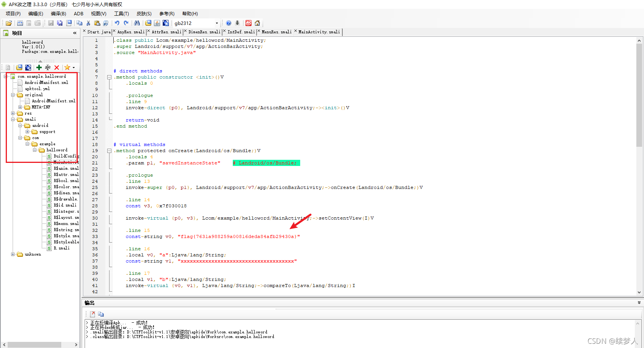This screenshot has height=348, width=644.
Task: Select R$string smali file in tree
Action: point(66,230)
